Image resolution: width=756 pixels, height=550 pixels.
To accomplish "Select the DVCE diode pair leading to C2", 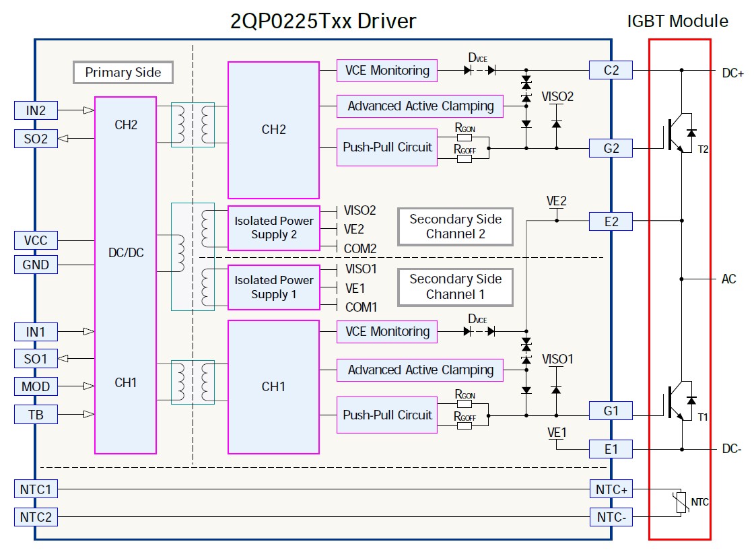I will click(481, 69).
